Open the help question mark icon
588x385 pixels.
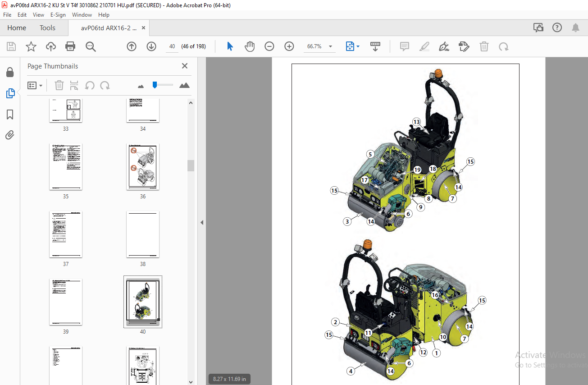click(557, 27)
